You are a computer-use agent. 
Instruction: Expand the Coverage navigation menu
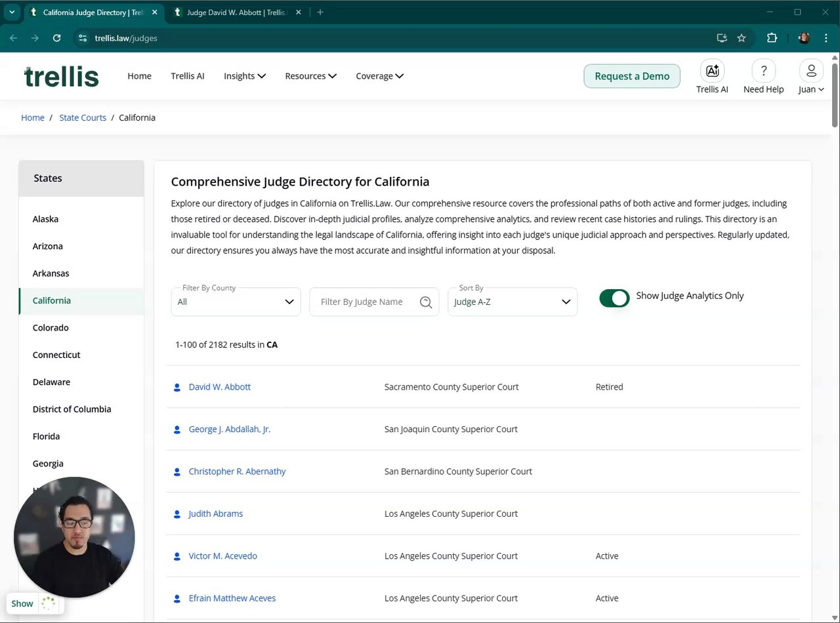[x=379, y=76]
